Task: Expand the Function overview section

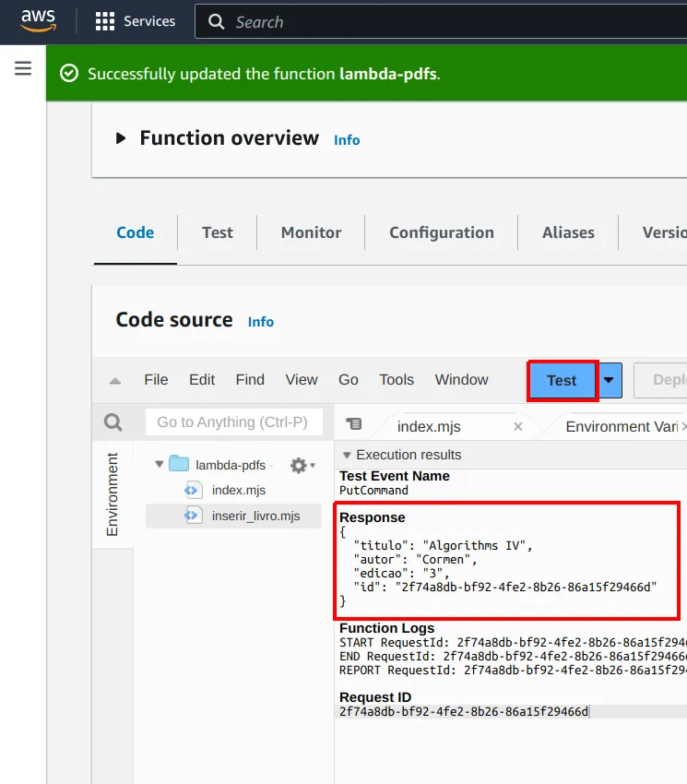Action: [121, 138]
